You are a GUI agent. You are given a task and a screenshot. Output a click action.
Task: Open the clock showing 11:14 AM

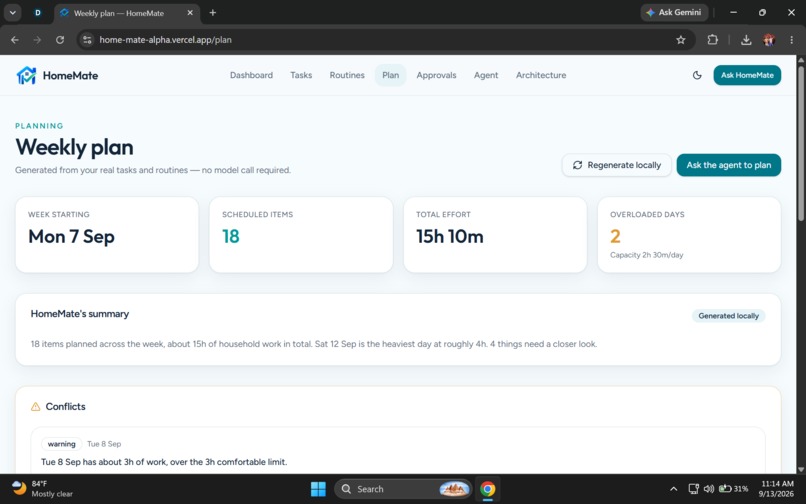[x=777, y=489]
